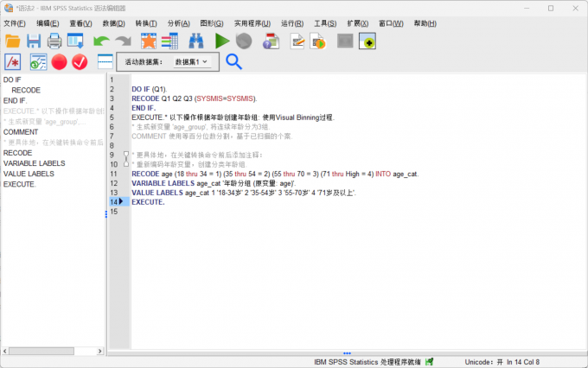Click the DO IF (Q1). code line
This screenshot has height=368, width=588.
click(150, 89)
